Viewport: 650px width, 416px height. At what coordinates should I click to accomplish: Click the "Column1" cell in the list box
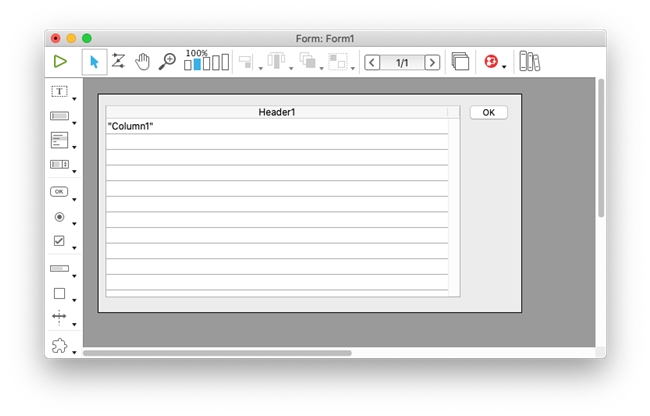coord(130,126)
